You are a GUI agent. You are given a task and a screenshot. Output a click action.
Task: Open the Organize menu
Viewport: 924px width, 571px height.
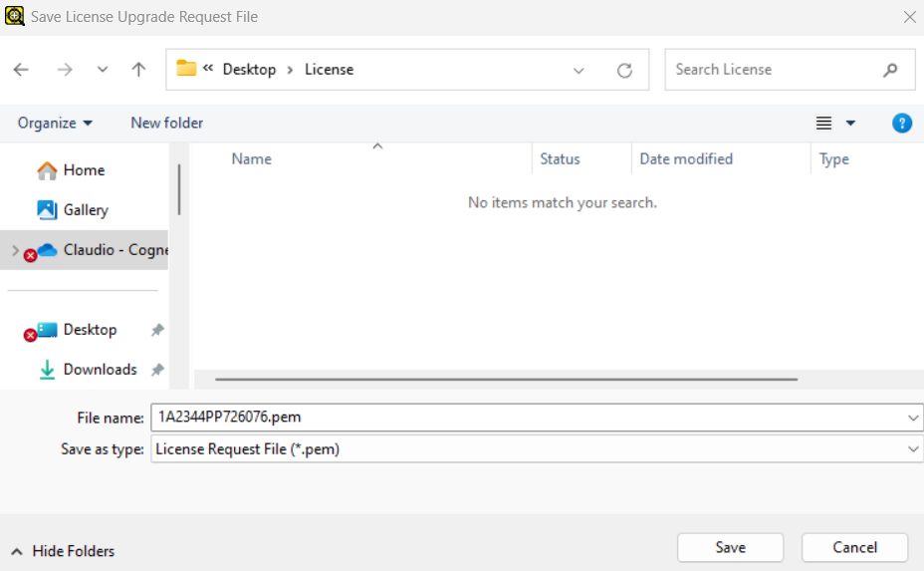(x=55, y=124)
